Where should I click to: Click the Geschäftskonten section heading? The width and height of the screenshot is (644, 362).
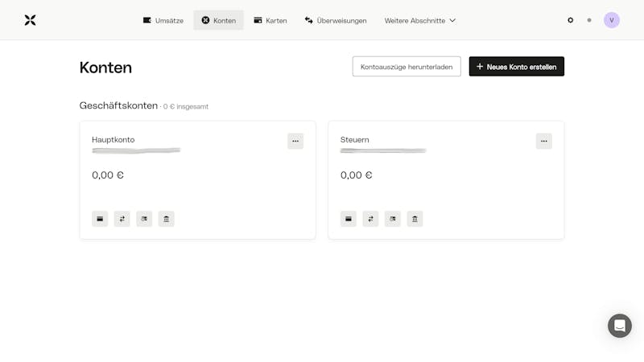(x=118, y=105)
